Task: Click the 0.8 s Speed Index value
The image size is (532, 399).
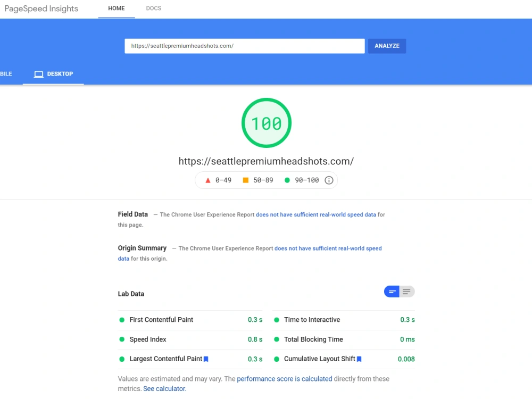Action: pos(255,339)
